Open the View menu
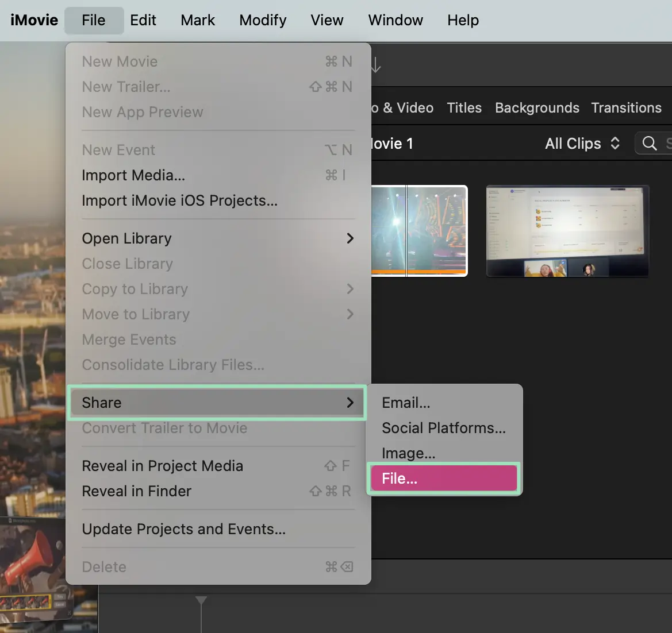 [x=327, y=20]
